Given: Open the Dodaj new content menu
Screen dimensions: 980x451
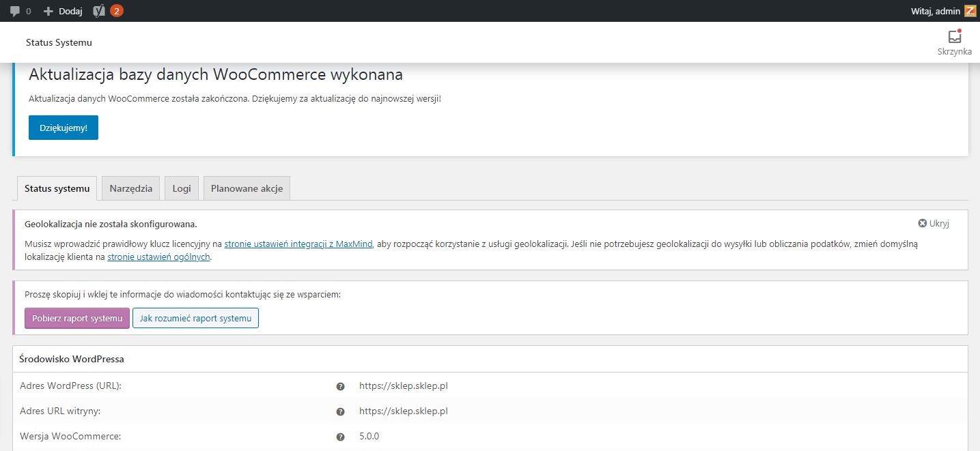Looking at the screenshot, I should pyautogui.click(x=63, y=11).
